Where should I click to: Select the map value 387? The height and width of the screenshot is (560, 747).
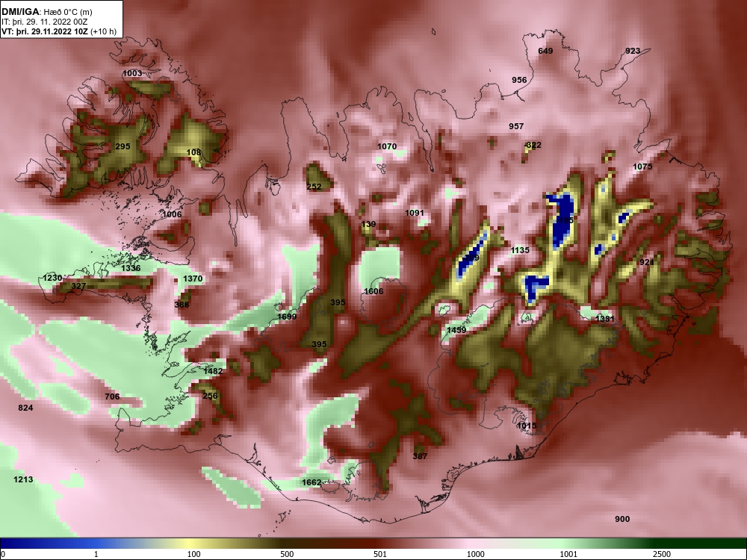pos(420,456)
